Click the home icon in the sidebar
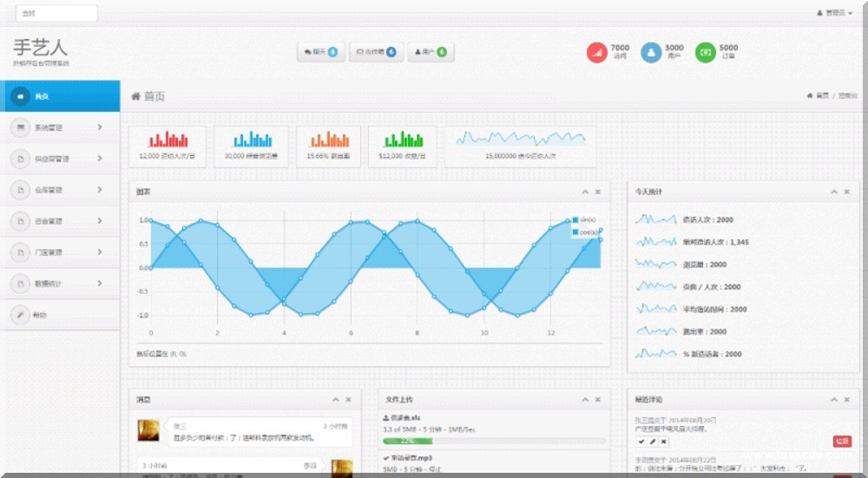Viewport: 868px width, 478px height. click(19, 96)
